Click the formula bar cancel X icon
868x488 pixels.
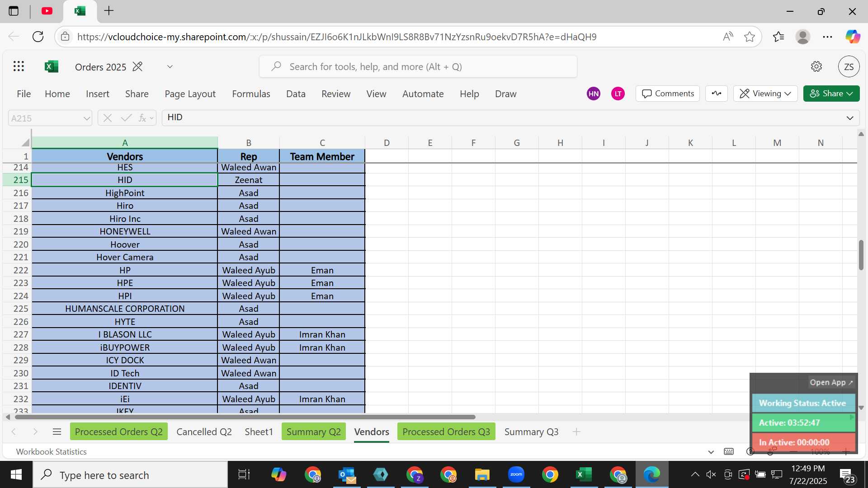[x=107, y=118]
